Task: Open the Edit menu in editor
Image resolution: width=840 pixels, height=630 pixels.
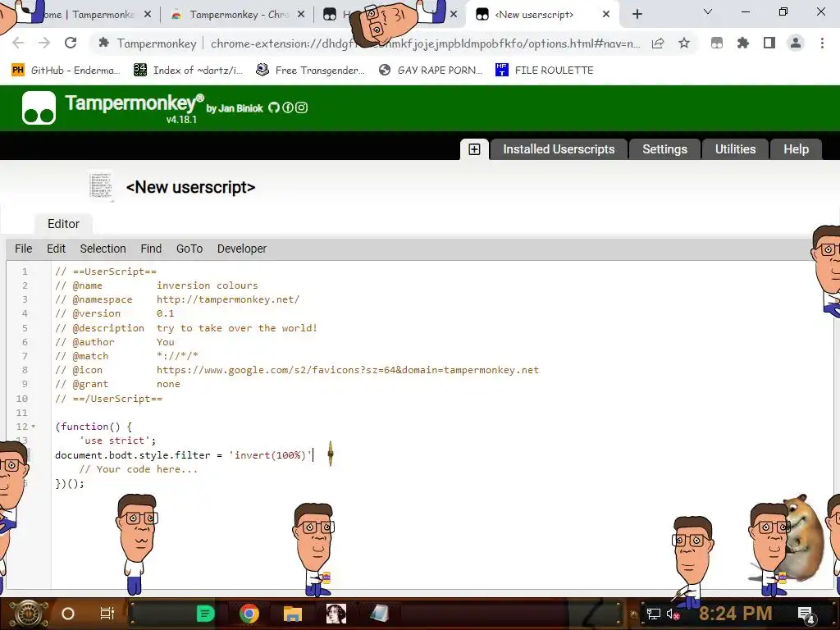Action: pos(57,249)
